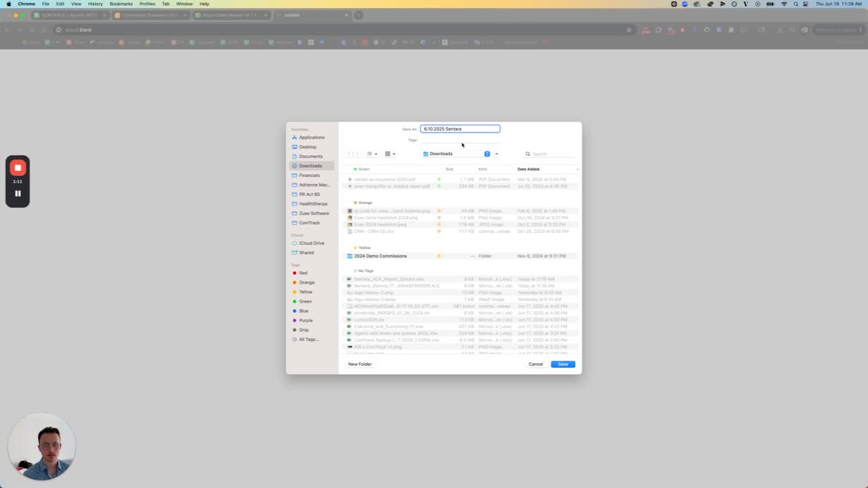The width and height of the screenshot is (868, 488).
Task: Choose the Zues Software sidebar folder
Action: tap(313, 213)
